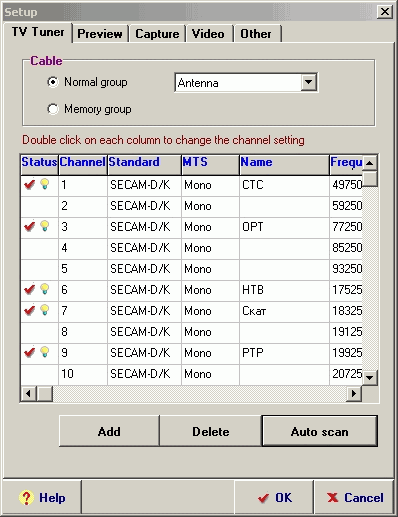This screenshot has width=398, height=517.
Task: Start Auto scan of channels
Action: pos(320,431)
